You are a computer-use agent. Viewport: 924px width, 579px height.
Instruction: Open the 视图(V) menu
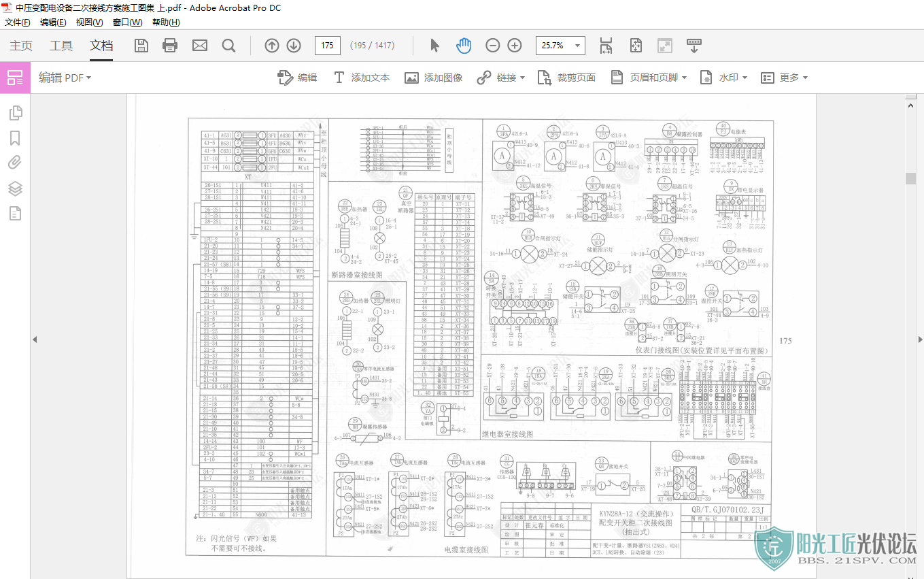coord(90,22)
